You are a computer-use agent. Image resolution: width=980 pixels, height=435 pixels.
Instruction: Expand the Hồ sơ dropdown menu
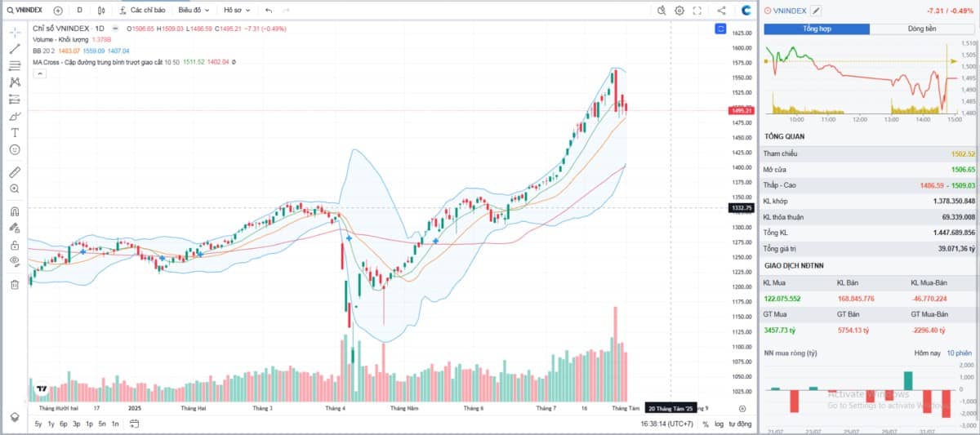(x=238, y=11)
